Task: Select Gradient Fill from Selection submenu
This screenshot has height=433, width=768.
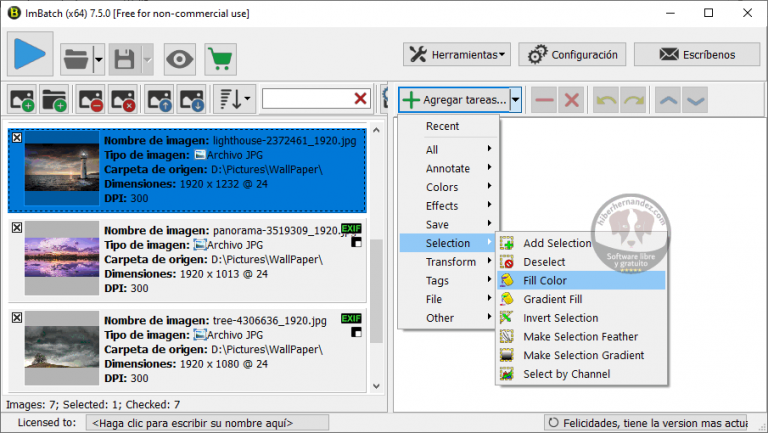Action: [552, 299]
